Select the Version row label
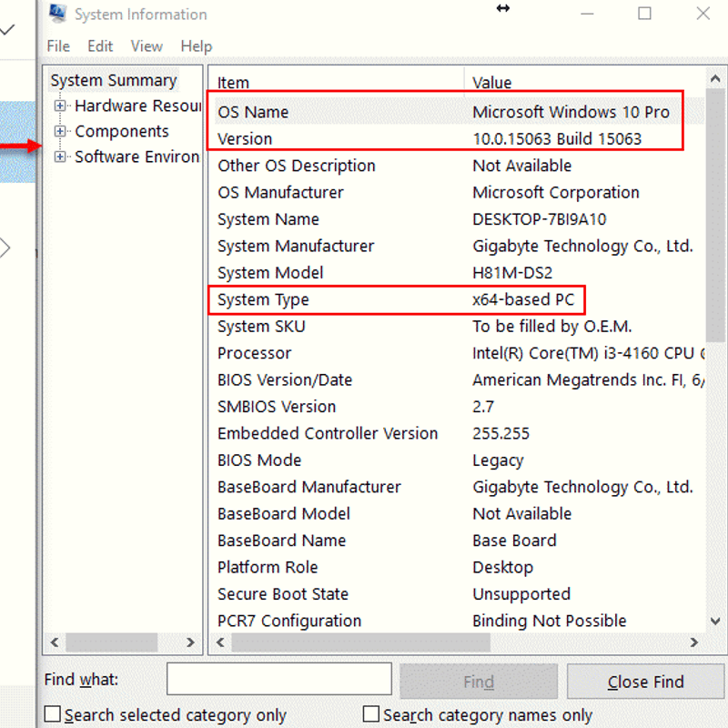The width and height of the screenshot is (728, 728). (245, 139)
